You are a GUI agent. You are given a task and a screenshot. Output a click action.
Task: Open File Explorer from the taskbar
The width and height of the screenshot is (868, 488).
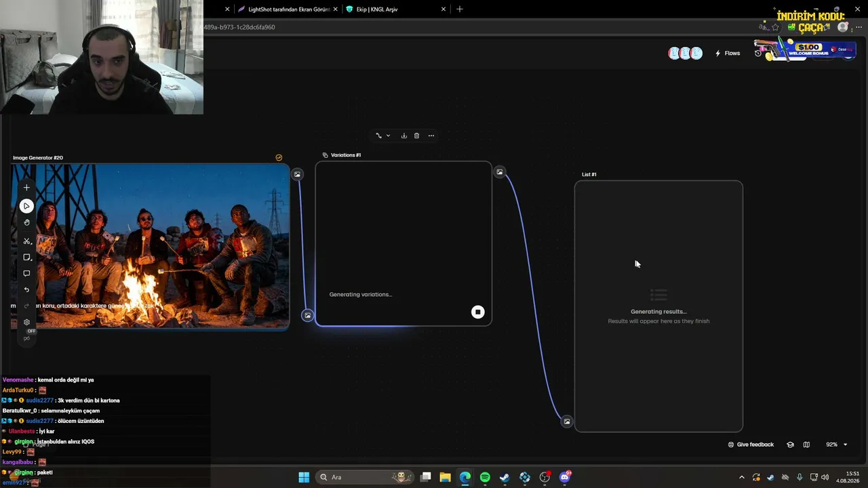coord(445,477)
